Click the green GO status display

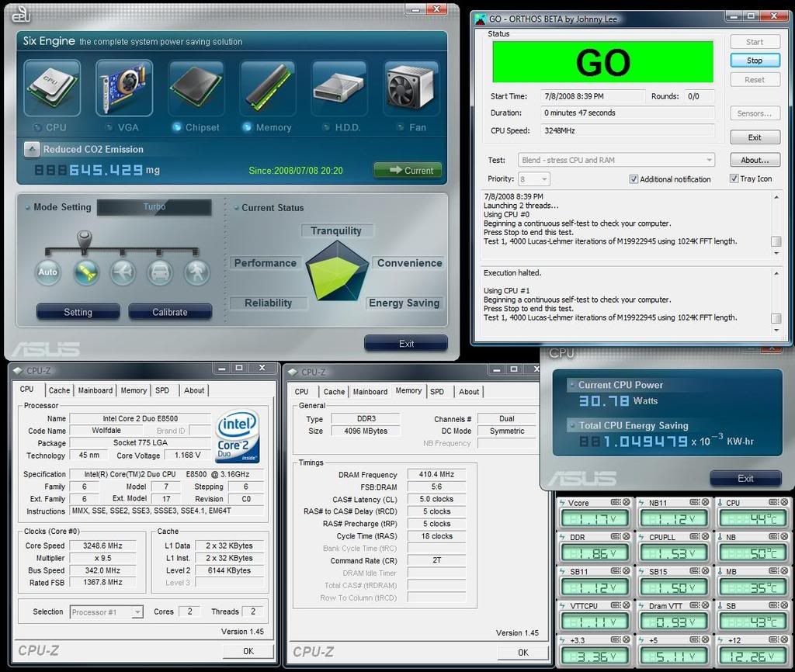(602, 62)
